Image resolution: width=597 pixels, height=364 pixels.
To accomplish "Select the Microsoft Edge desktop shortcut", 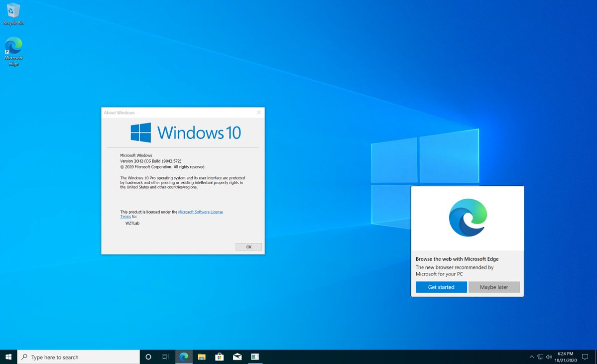I will [13, 51].
